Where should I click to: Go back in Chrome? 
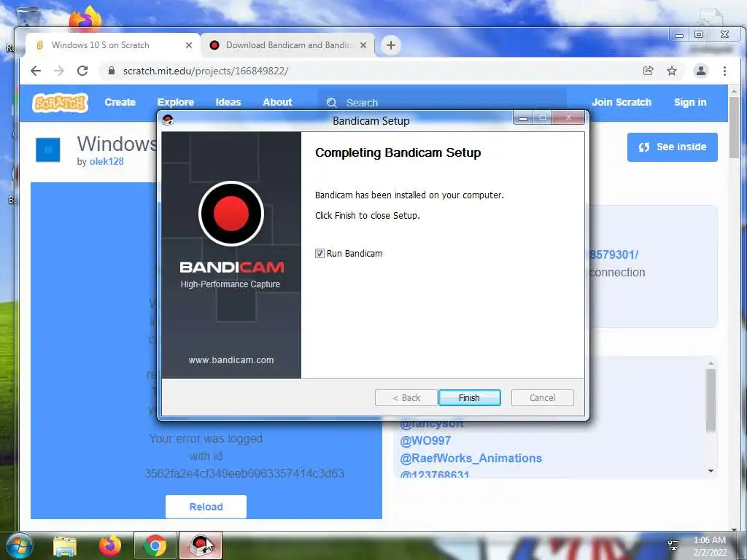coord(36,71)
